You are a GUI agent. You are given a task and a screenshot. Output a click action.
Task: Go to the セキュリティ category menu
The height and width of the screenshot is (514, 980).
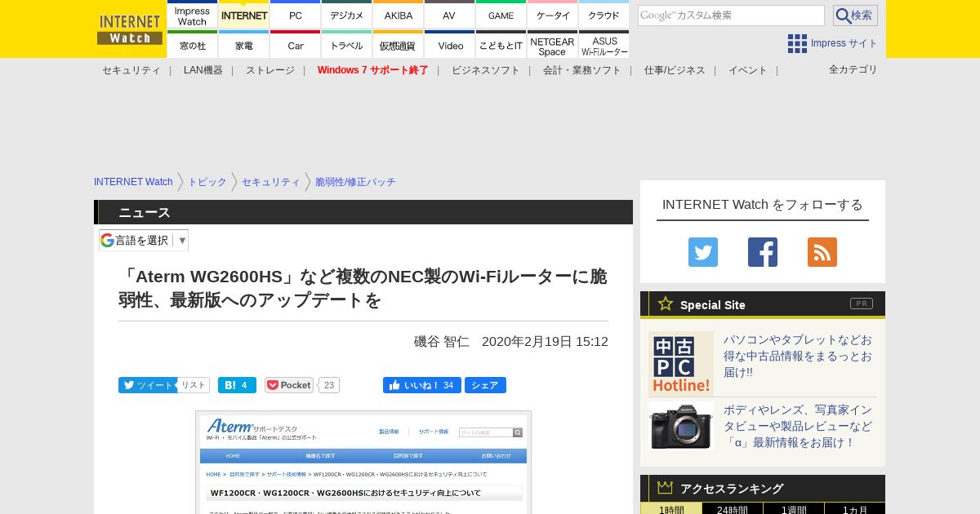tap(131, 70)
